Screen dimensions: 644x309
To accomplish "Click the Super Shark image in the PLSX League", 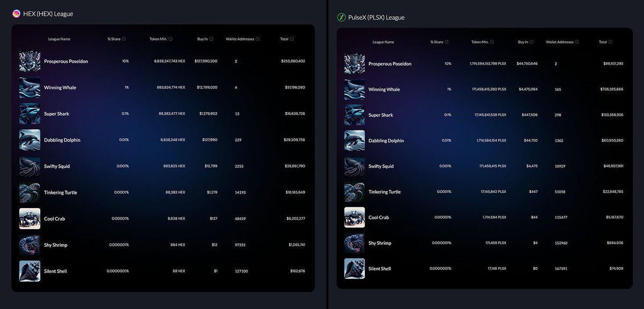I will pyautogui.click(x=355, y=115).
